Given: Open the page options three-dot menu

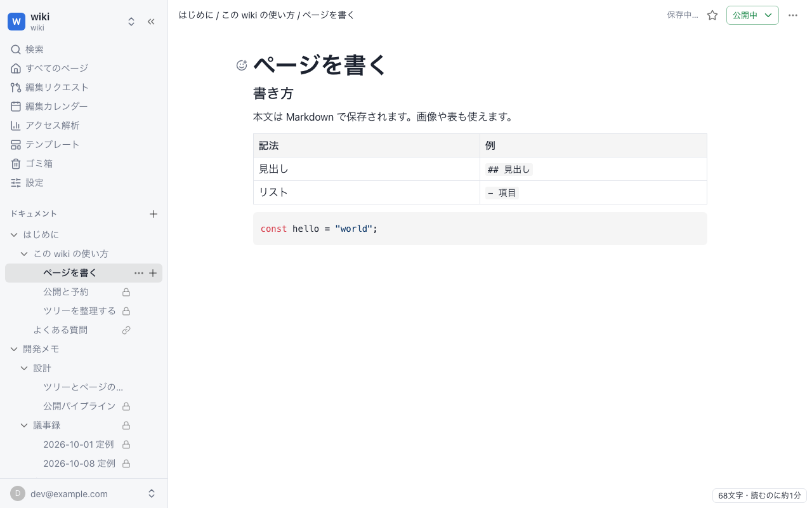Looking at the screenshot, I should pos(793,15).
